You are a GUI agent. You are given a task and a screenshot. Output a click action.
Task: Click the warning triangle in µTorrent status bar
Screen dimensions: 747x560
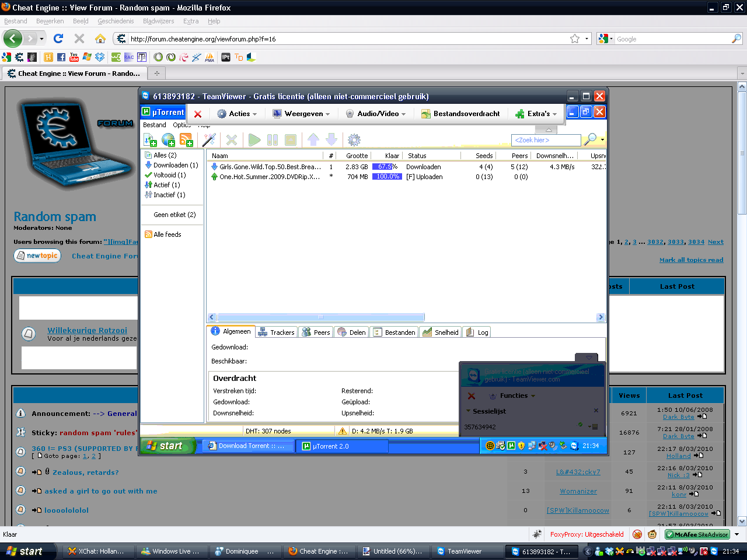(343, 431)
